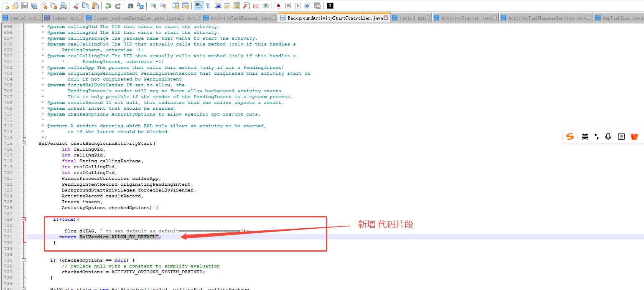Collapse the checkedOptions == null block fold
644x290 pixels.
(24, 260)
